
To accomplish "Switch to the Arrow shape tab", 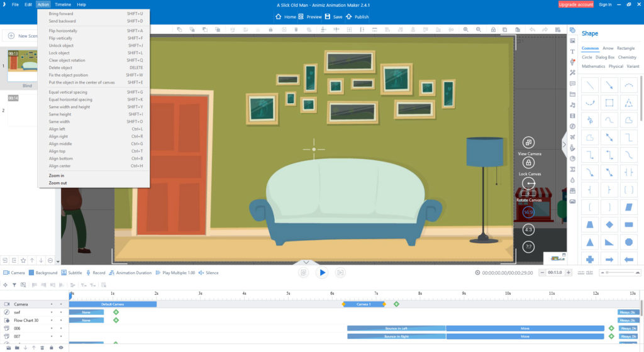I will (608, 48).
